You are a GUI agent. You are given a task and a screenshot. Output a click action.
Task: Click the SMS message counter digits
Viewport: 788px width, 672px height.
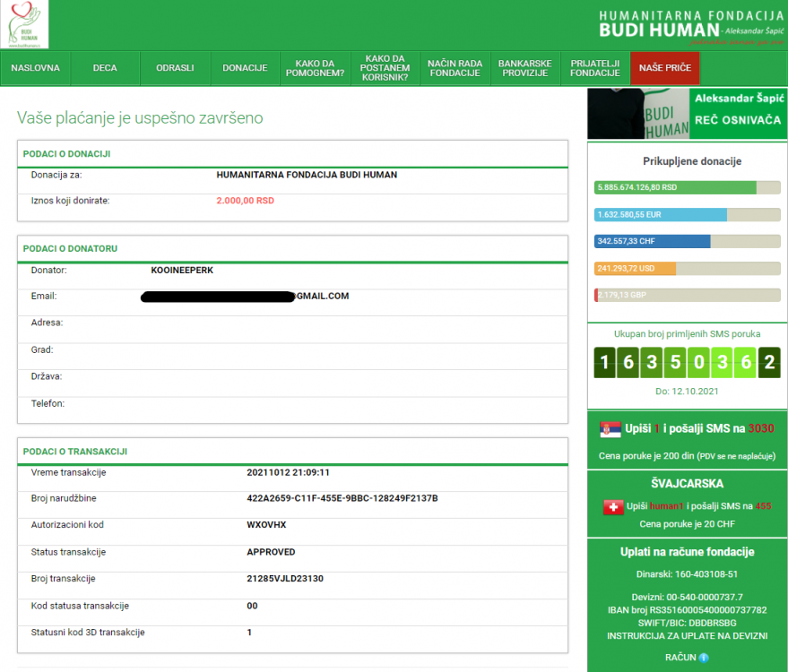pyautogui.click(x=687, y=363)
